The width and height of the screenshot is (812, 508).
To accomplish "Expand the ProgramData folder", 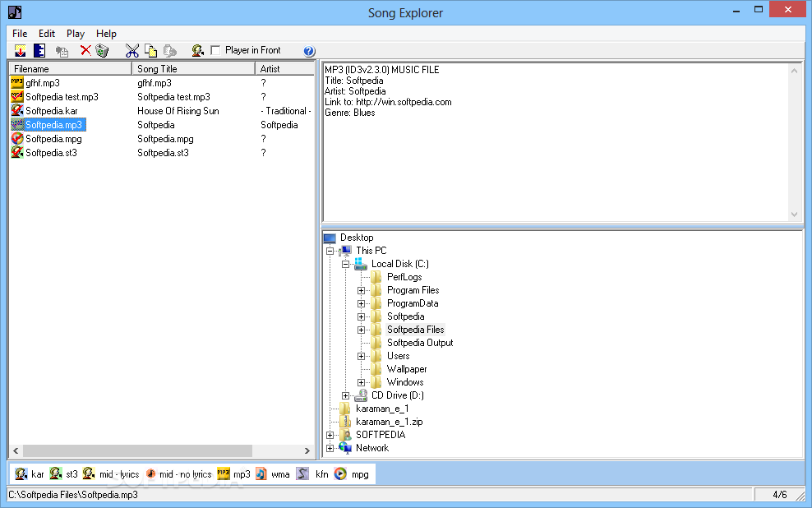I will click(361, 303).
